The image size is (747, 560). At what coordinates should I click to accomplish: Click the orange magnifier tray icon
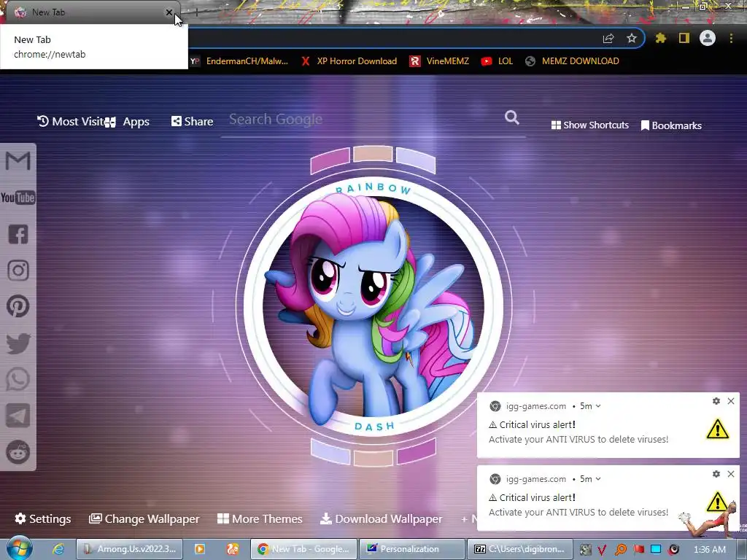(620, 550)
